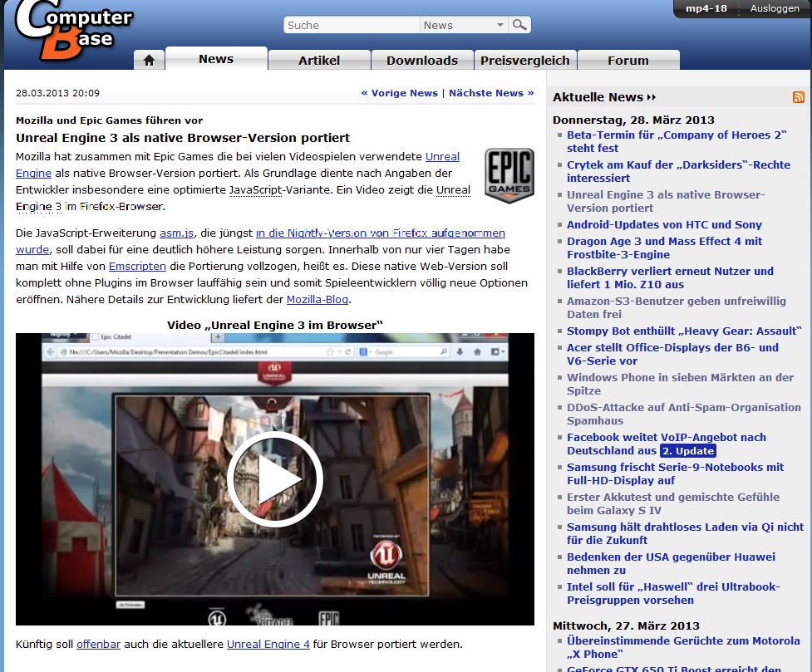Click the article date 28.03.2013 20:09
This screenshot has height=672, width=812.
pos(57,93)
